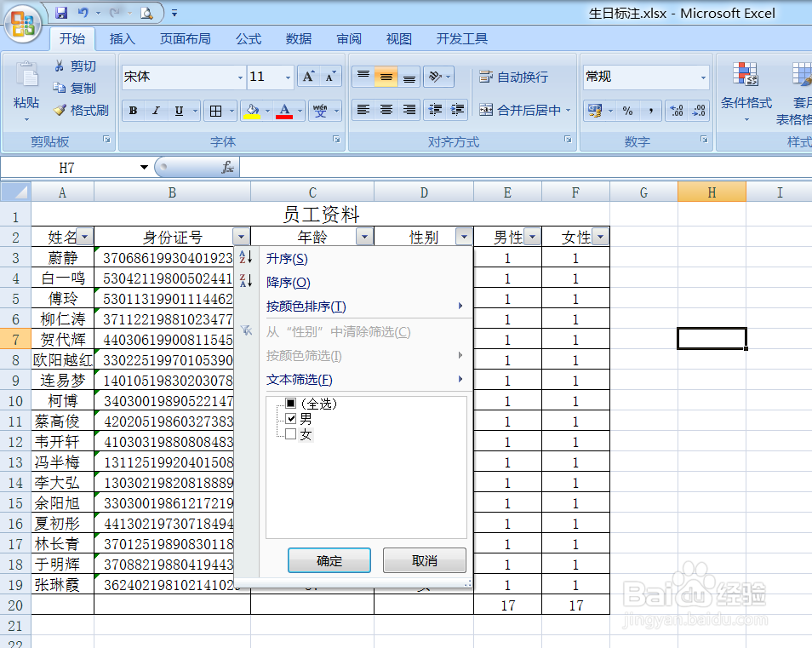This screenshot has height=648, width=812.
Task: Open filter dropdown for 身份证号 column
Action: pyautogui.click(x=242, y=238)
